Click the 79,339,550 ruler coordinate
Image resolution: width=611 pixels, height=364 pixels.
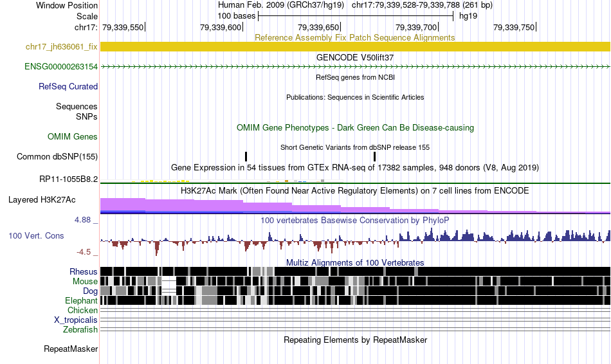point(123,27)
